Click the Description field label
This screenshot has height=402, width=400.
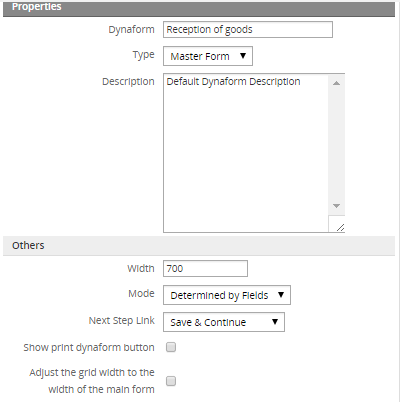coord(128,82)
